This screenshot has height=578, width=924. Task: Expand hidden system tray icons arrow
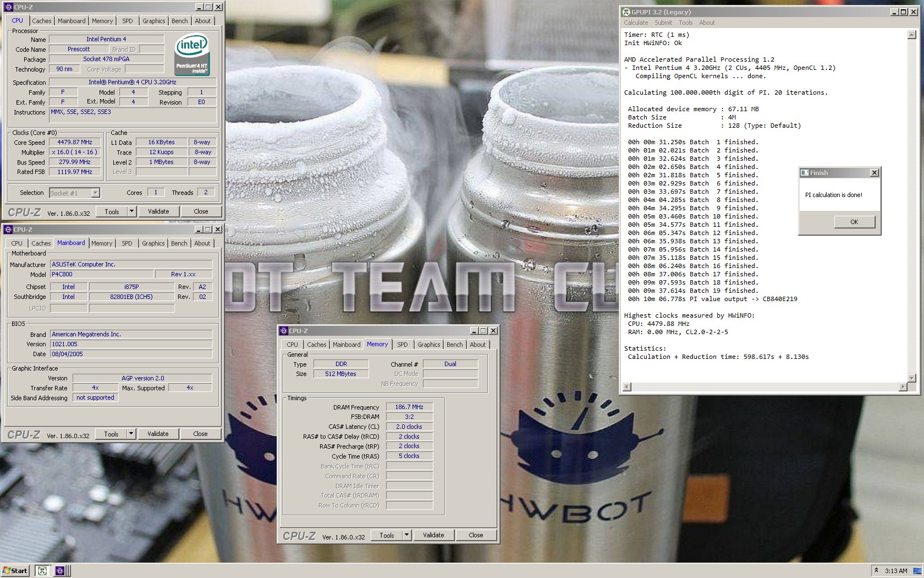pyautogui.click(x=876, y=571)
